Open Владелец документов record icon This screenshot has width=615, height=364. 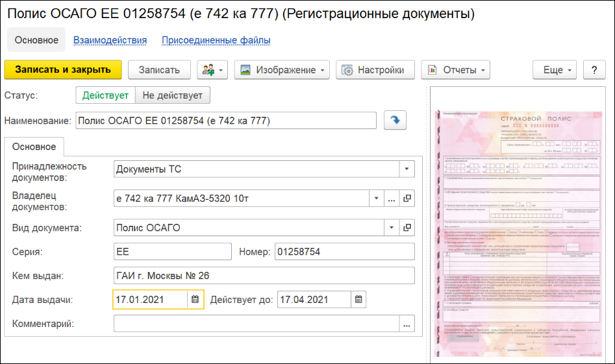tap(407, 199)
